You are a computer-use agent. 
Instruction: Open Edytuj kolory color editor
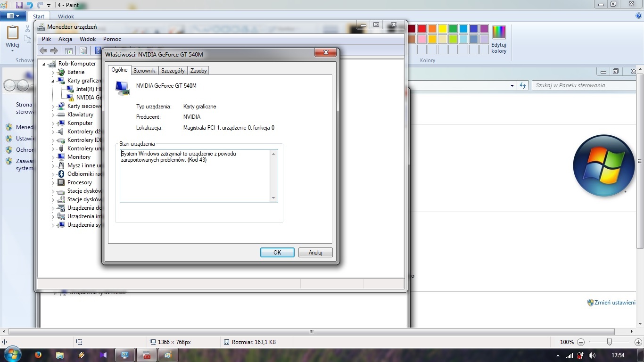499,40
